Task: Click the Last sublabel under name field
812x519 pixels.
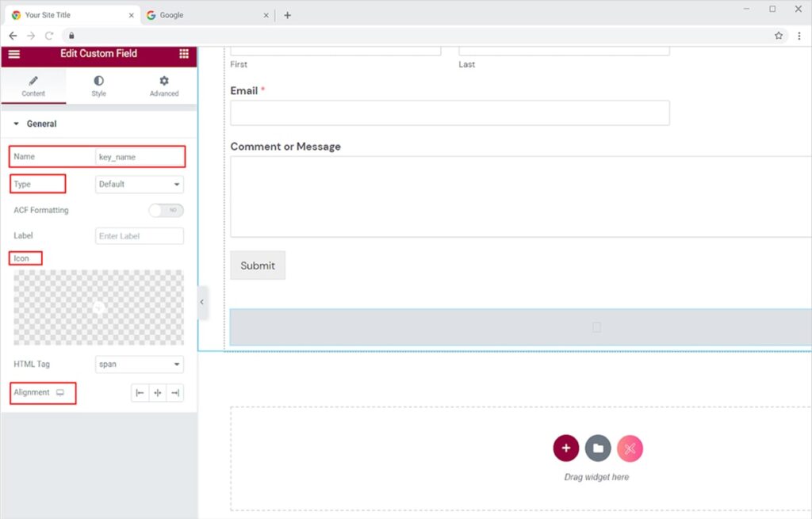Action: tap(466, 64)
